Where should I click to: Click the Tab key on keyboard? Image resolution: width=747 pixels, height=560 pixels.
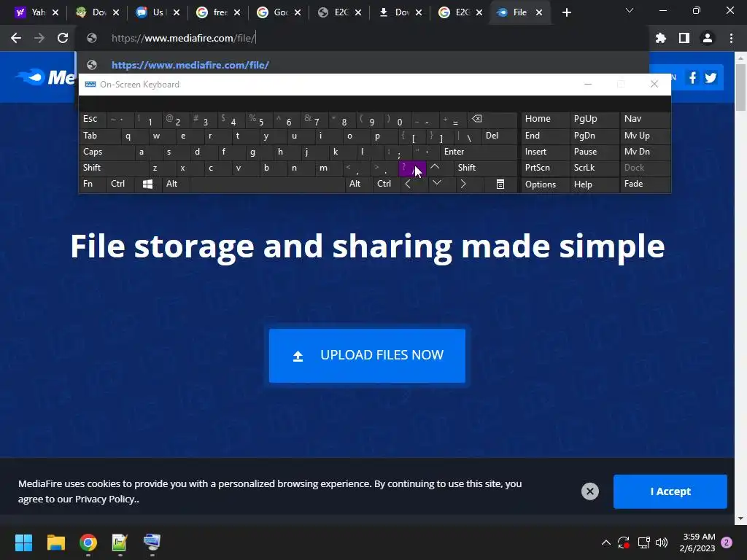(x=99, y=136)
